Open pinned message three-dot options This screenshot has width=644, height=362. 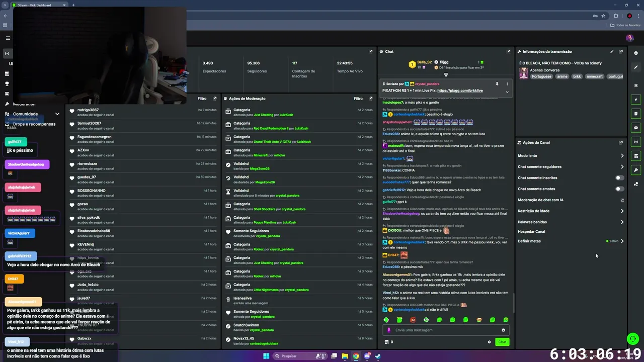(507, 84)
